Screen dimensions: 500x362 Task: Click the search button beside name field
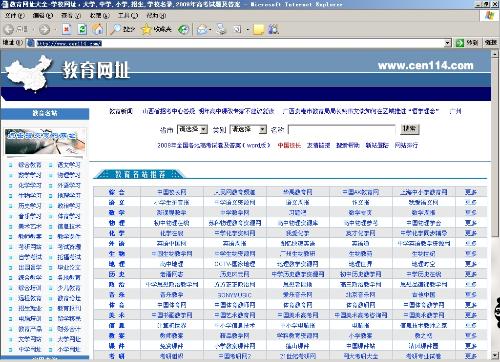tap(409, 129)
